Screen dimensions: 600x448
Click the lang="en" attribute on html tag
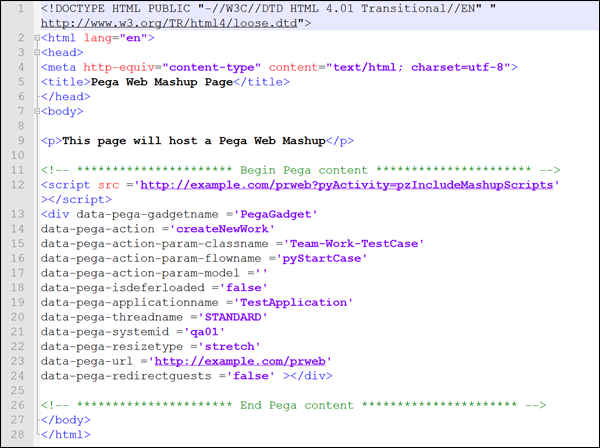(116, 38)
